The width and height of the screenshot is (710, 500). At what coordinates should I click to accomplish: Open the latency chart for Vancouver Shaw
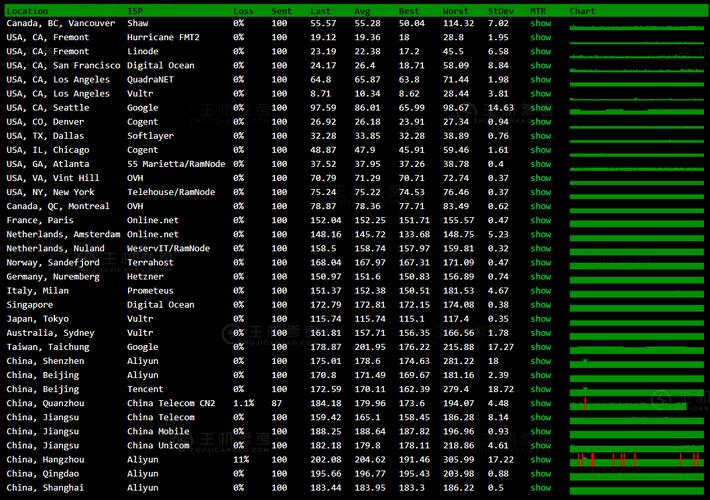coord(637,27)
